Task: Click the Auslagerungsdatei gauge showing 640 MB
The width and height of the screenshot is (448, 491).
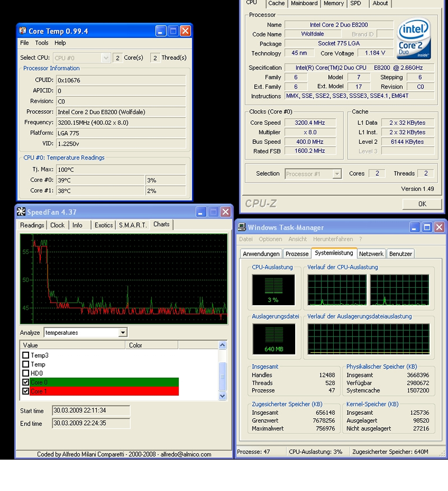Action: (x=274, y=339)
